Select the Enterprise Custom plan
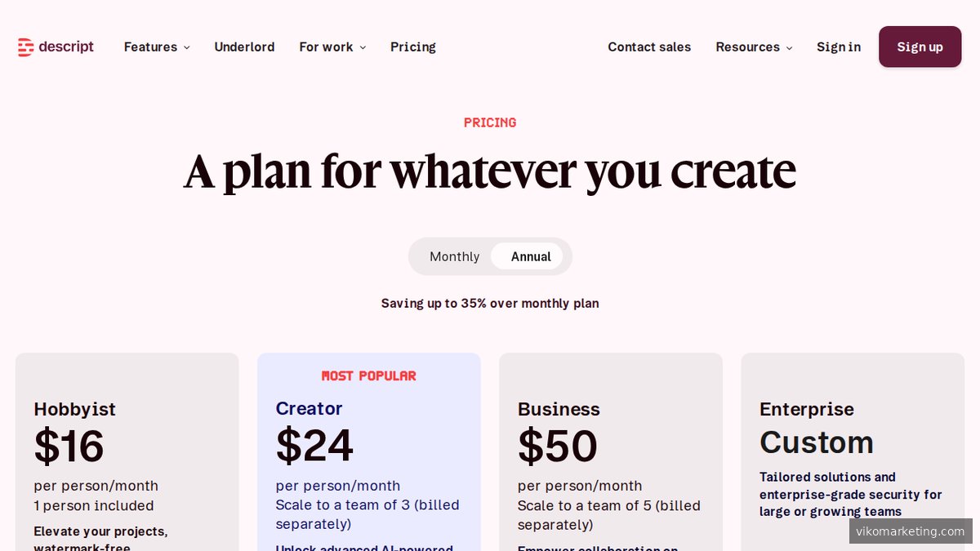Image resolution: width=980 pixels, height=551 pixels. click(x=817, y=442)
